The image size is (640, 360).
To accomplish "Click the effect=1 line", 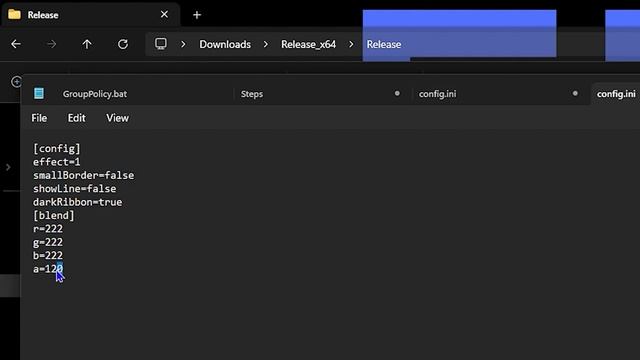I will pyautogui.click(x=57, y=162).
